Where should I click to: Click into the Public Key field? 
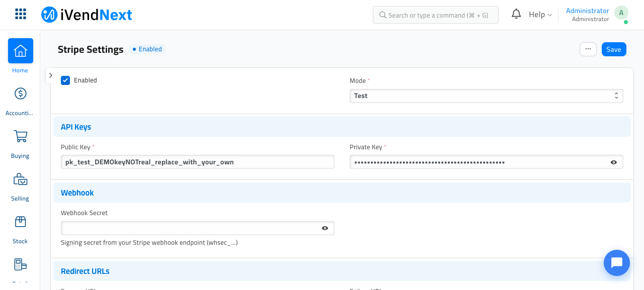tap(198, 162)
